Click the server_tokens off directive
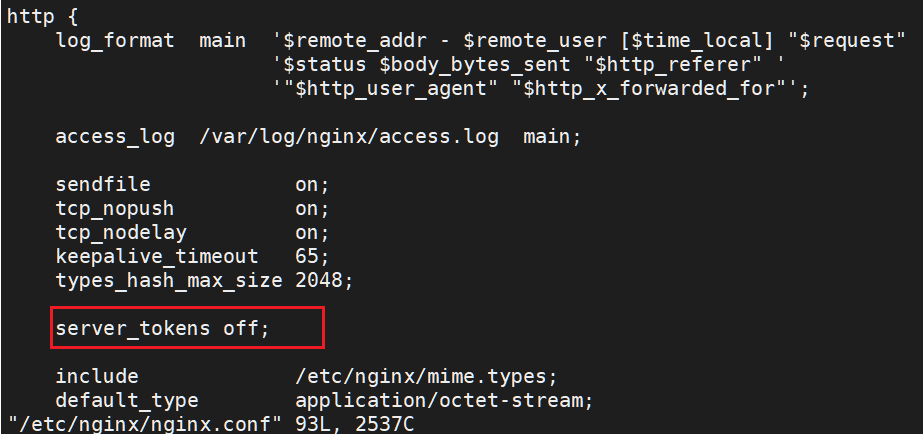The image size is (923, 434). (162, 328)
